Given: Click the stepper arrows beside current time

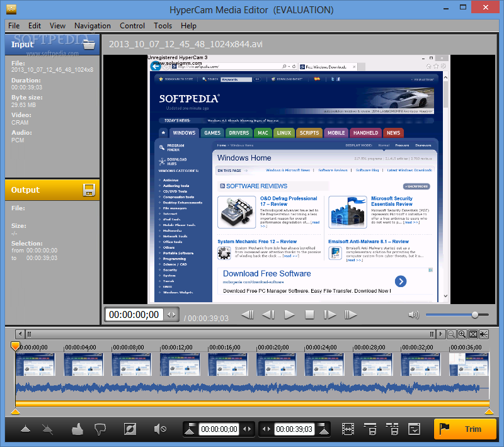Looking at the screenshot, I should tap(171, 315).
